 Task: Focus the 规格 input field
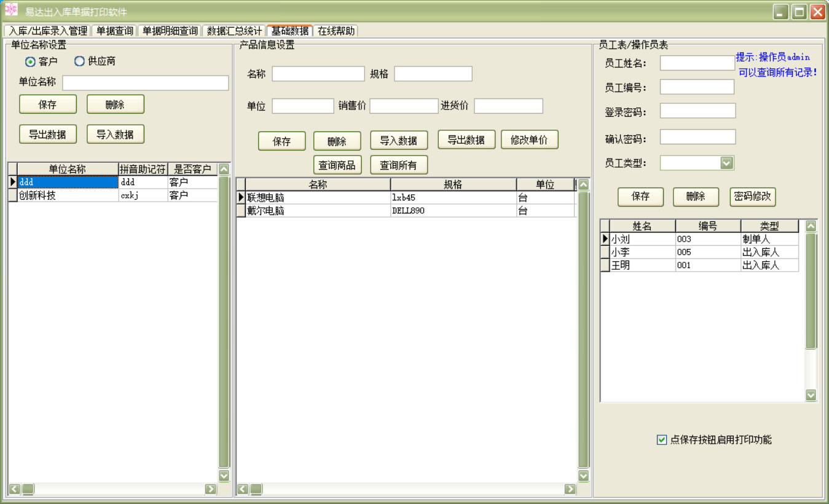click(433, 74)
